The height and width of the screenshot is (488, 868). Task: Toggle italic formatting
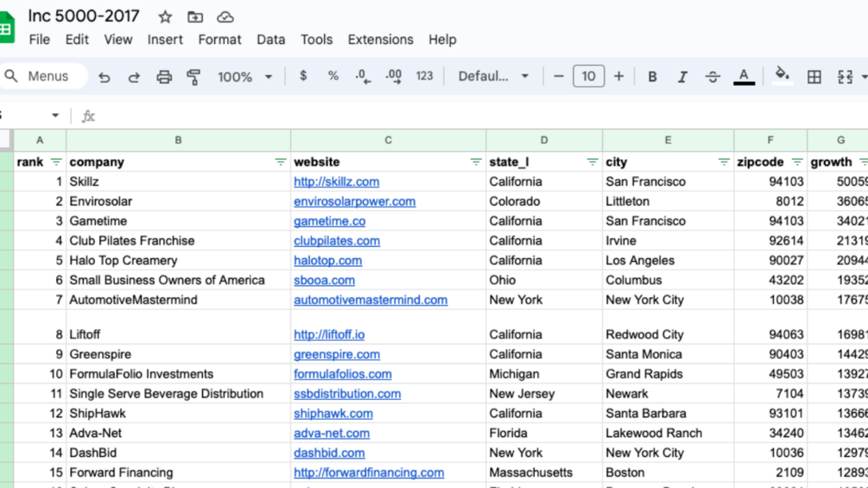tap(682, 77)
